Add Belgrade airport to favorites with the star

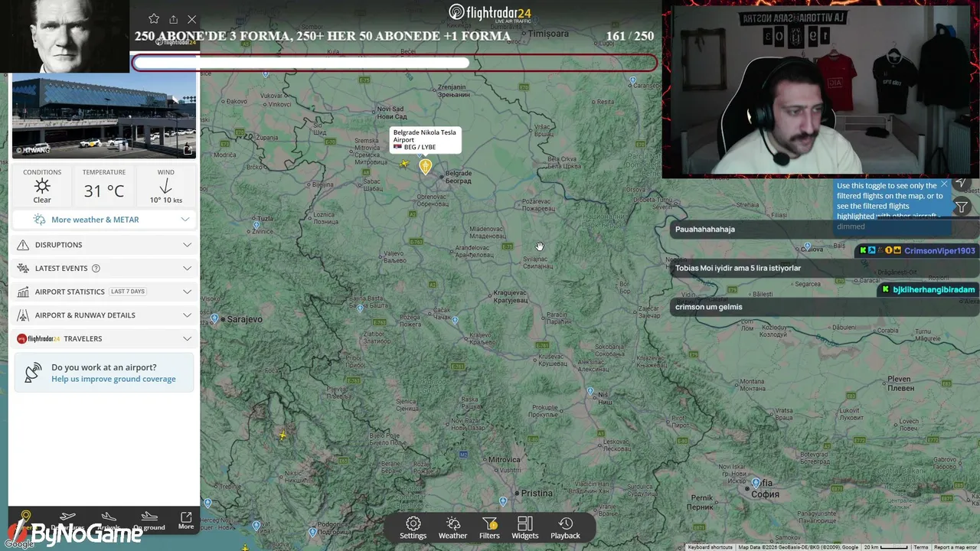pyautogui.click(x=154, y=19)
